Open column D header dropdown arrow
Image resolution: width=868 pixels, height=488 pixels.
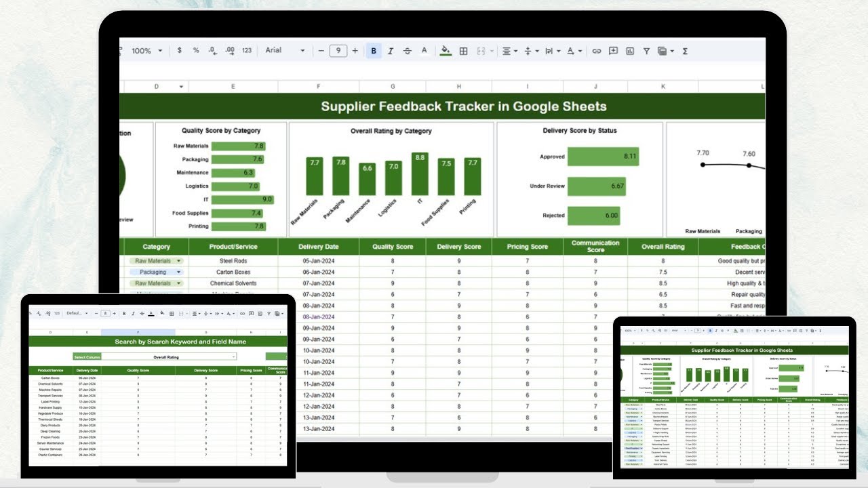pyautogui.click(x=181, y=87)
